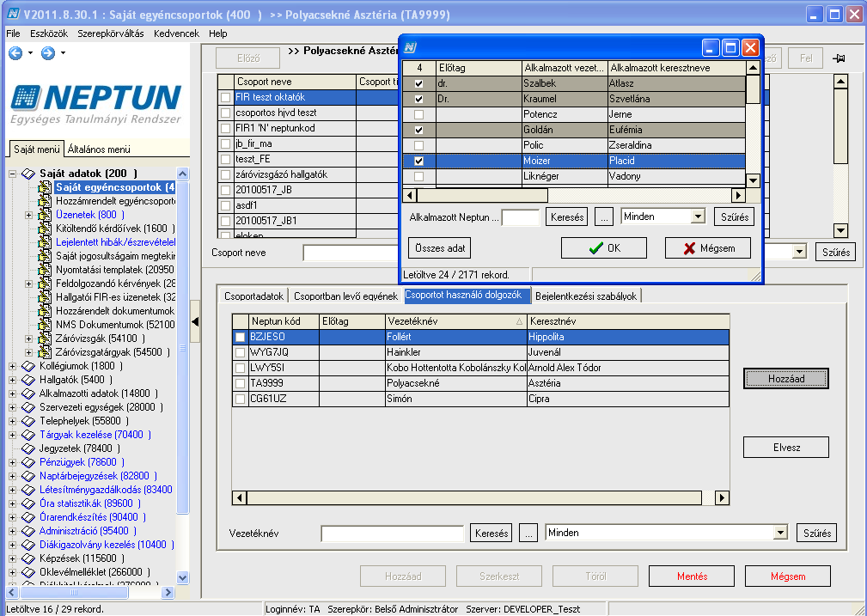The height and width of the screenshot is (616, 867).
Task: Click the red X icon on the Mégsem button
Action: (689, 248)
